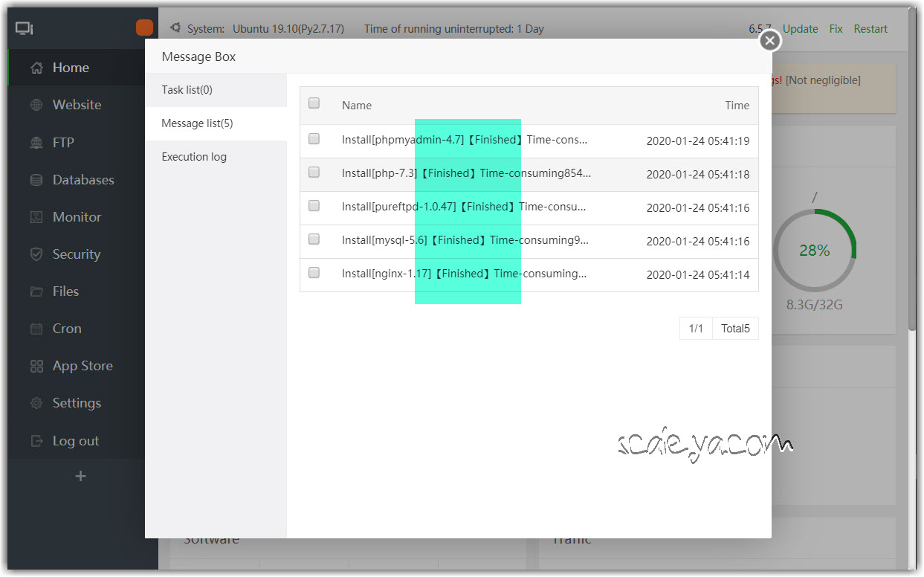Screen dimensions: 924x577
Task: Toggle the select-all checkbox in the header
Action: (314, 103)
